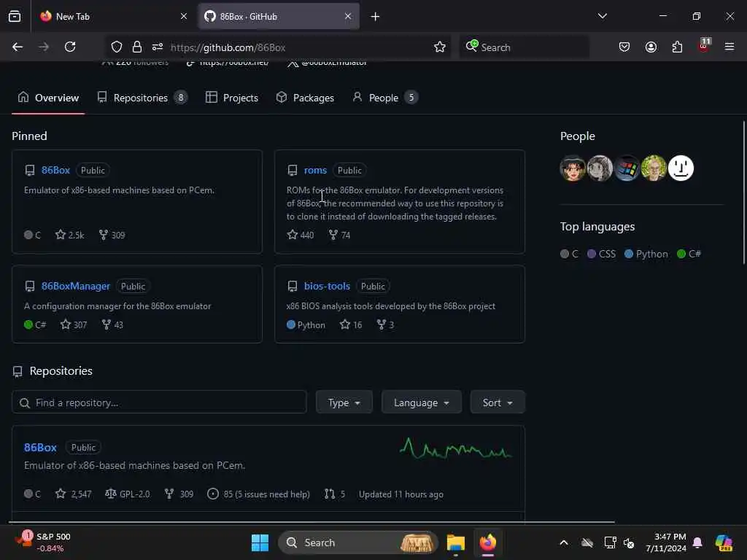747x560 pixels.
Task: Filter top languages by CSS
Action: tap(602, 254)
